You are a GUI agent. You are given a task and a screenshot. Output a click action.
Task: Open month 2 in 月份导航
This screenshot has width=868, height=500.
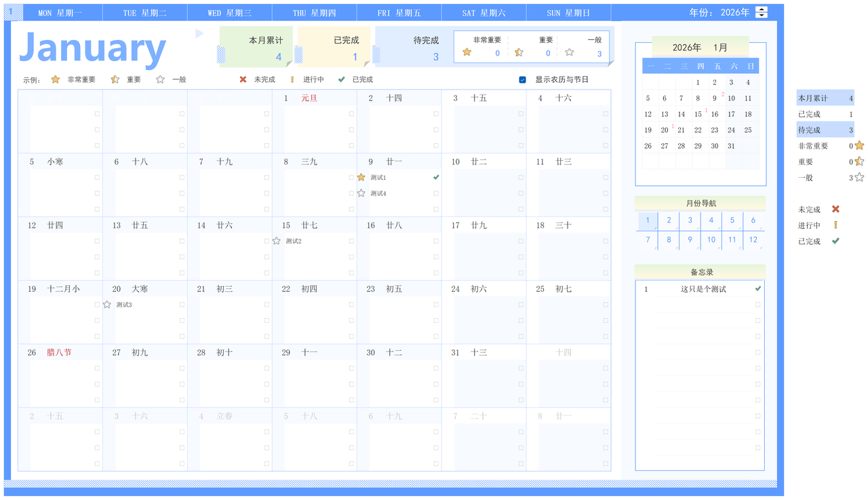coord(669,220)
